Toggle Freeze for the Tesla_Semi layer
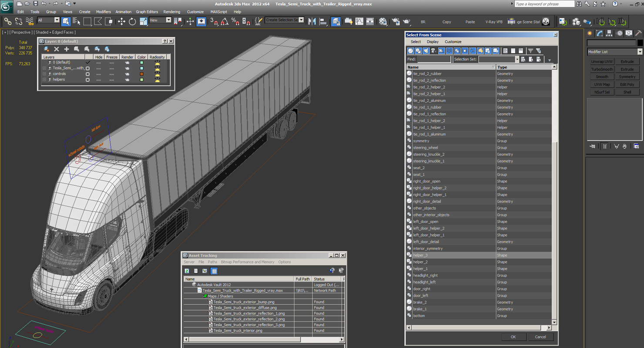Screen dimensions: 644x348 pyautogui.click(x=112, y=68)
